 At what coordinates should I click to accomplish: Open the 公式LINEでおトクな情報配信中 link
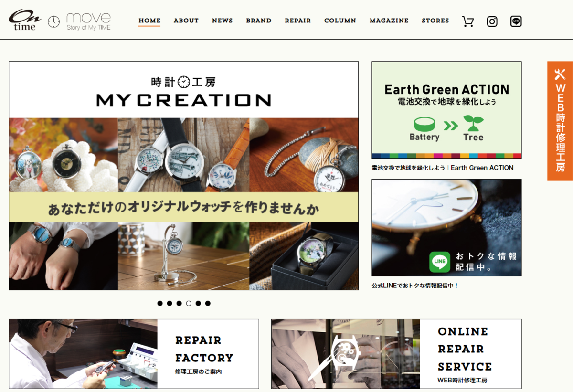click(415, 286)
